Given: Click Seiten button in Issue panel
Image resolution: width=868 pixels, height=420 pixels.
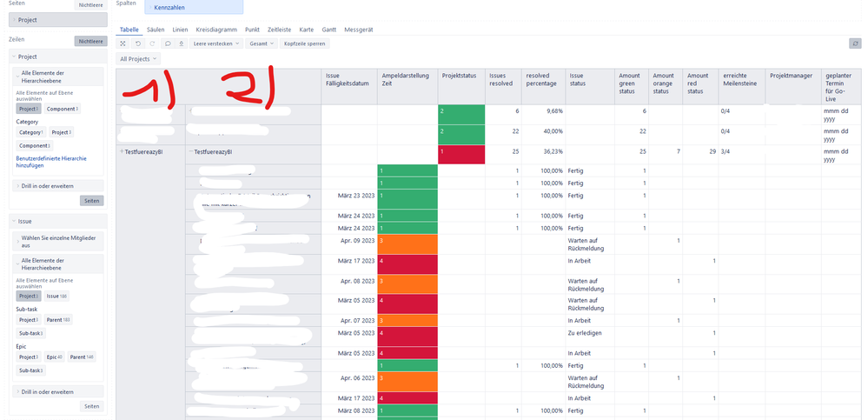Looking at the screenshot, I should (91, 406).
